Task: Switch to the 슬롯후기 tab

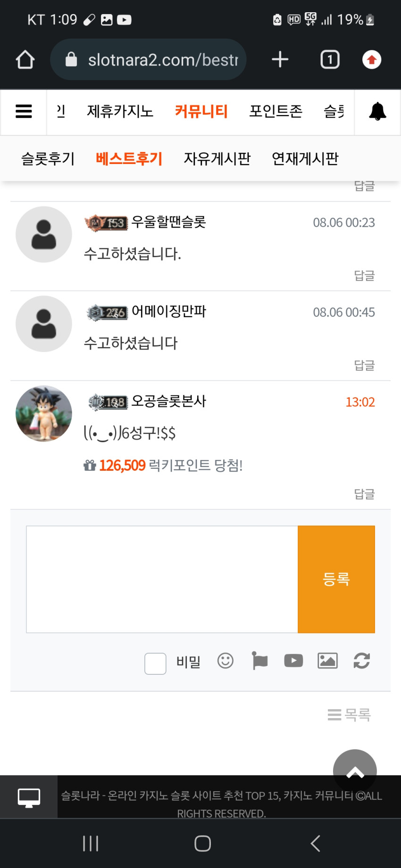Action: point(48,159)
